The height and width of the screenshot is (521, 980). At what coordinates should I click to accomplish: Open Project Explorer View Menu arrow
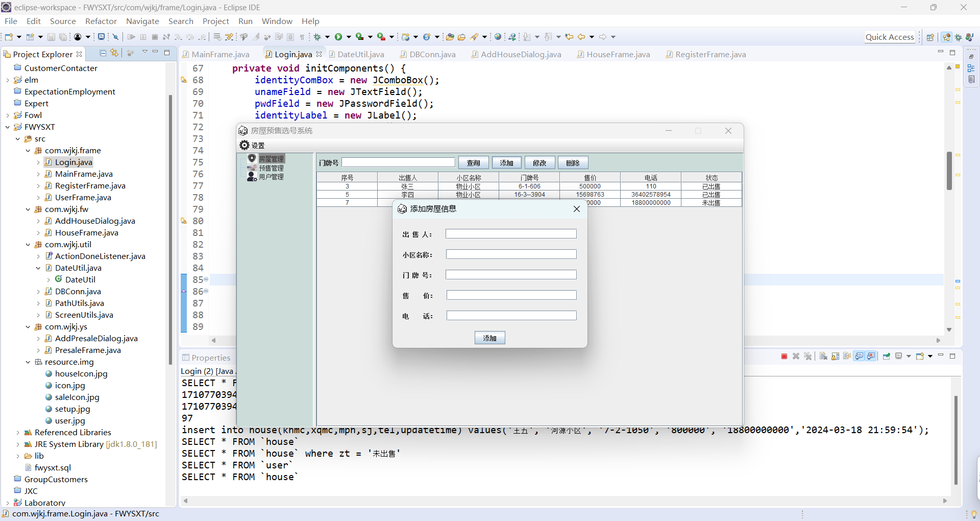(x=145, y=52)
